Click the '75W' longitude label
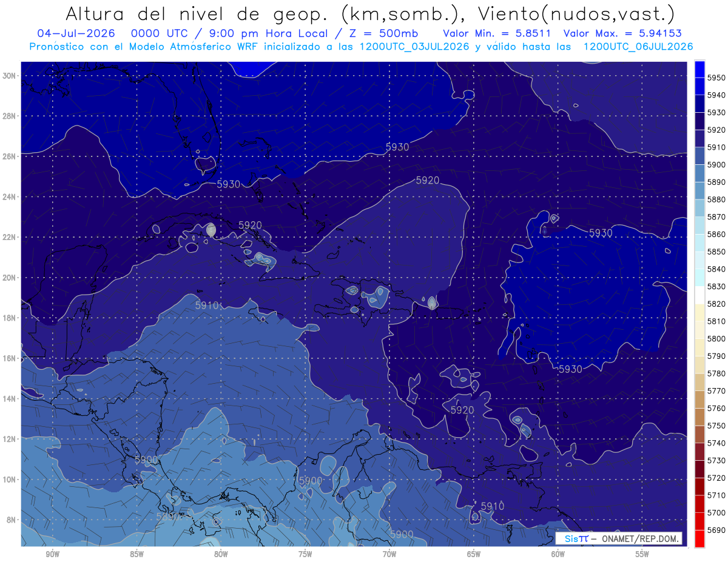This screenshot has height=562, width=728. (305, 554)
